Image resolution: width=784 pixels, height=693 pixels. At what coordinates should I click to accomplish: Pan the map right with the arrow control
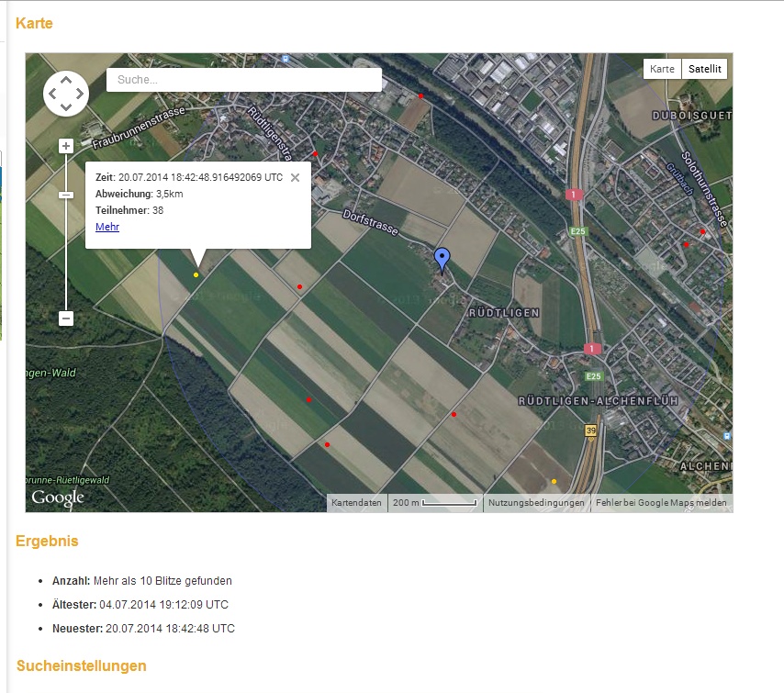(80, 94)
